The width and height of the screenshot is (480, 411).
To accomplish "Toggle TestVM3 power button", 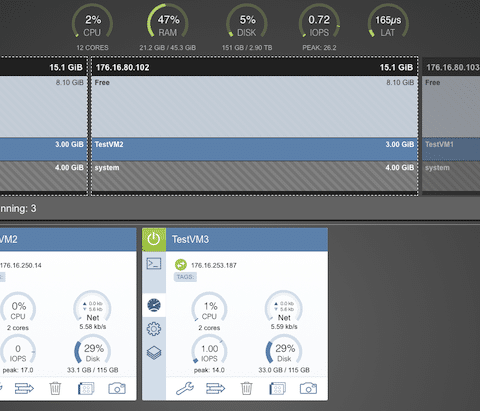I will coord(154,239).
